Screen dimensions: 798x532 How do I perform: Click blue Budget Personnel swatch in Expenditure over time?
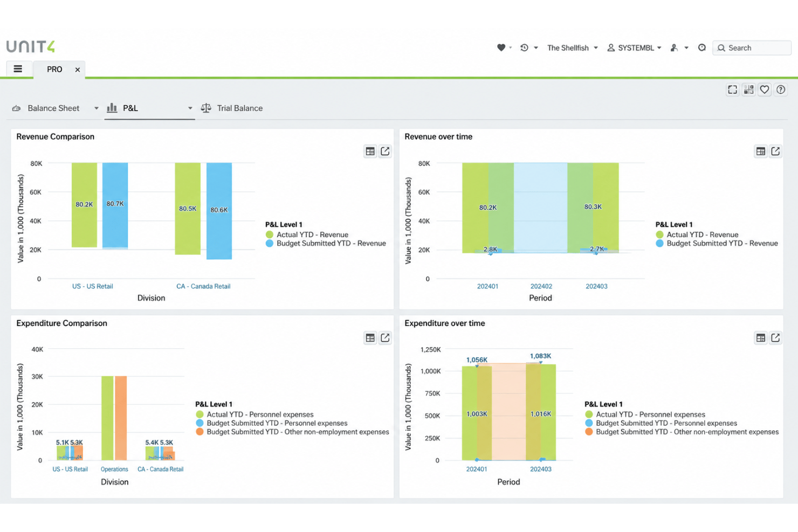[x=589, y=423]
